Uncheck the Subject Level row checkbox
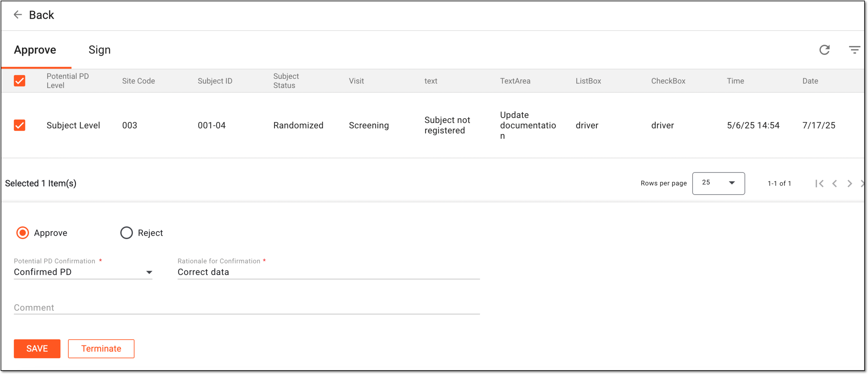The width and height of the screenshot is (868, 374). pos(19,125)
